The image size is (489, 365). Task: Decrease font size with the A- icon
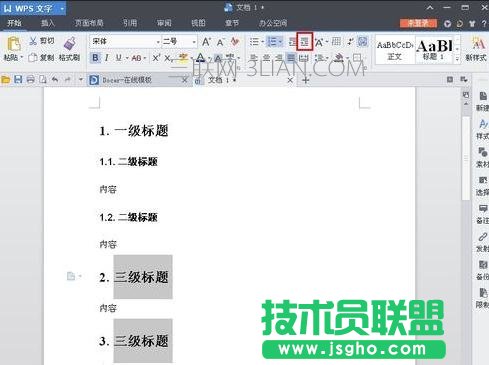click(x=220, y=42)
